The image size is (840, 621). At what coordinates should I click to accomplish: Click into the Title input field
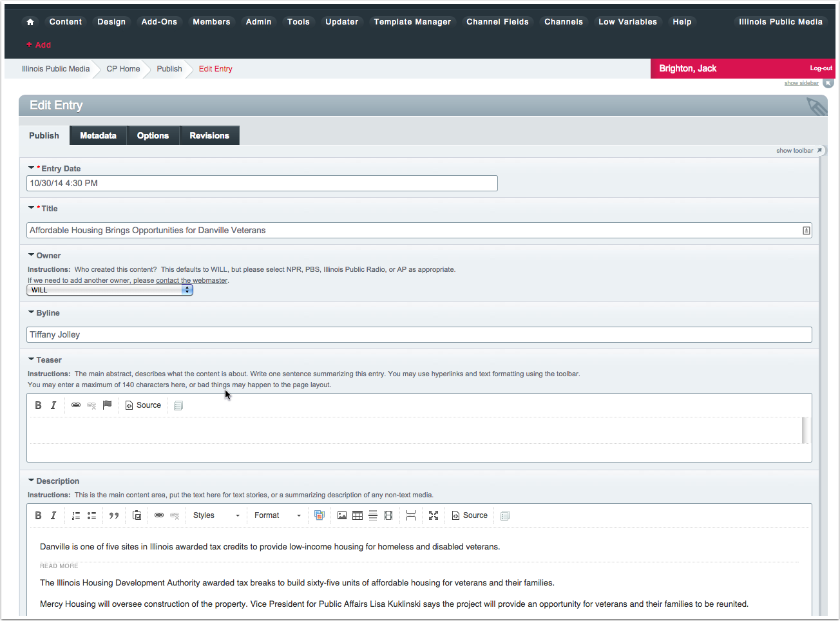pyautogui.click(x=419, y=231)
